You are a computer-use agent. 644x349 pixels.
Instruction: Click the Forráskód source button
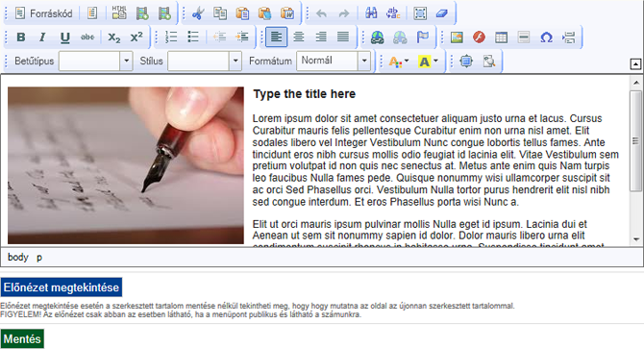pyautogui.click(x=43, y=13)
